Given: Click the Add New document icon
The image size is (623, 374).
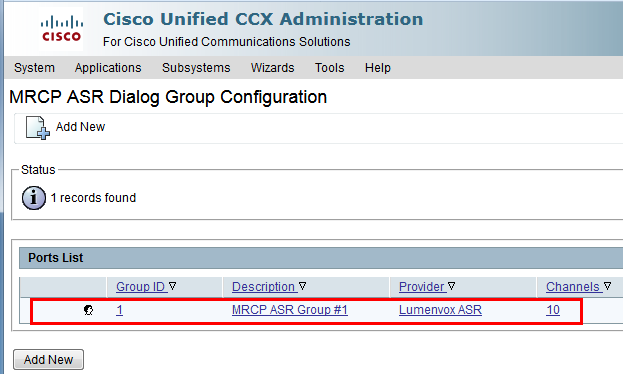Looking at the screenshot, I should click(x=38, y=128).
